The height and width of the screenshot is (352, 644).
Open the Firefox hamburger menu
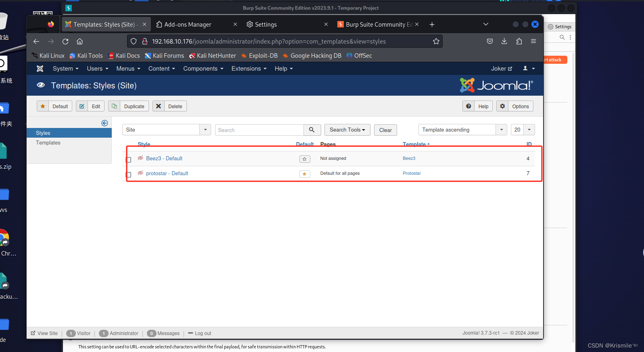(x=533, y=41)
